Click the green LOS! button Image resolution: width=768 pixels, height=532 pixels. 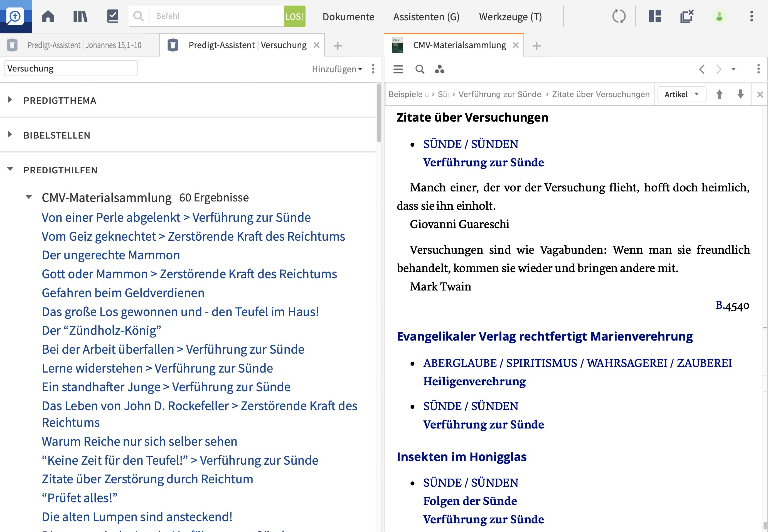[294, 16]
